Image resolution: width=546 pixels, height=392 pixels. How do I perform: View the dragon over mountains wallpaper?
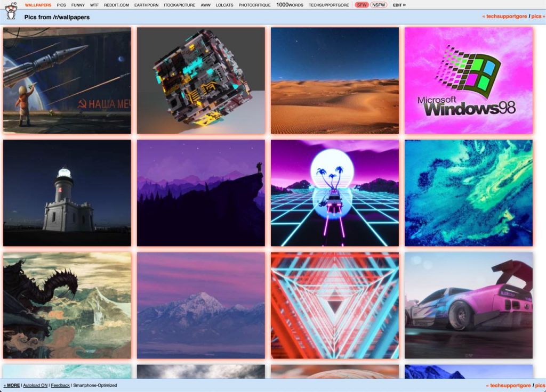point(67,305)
